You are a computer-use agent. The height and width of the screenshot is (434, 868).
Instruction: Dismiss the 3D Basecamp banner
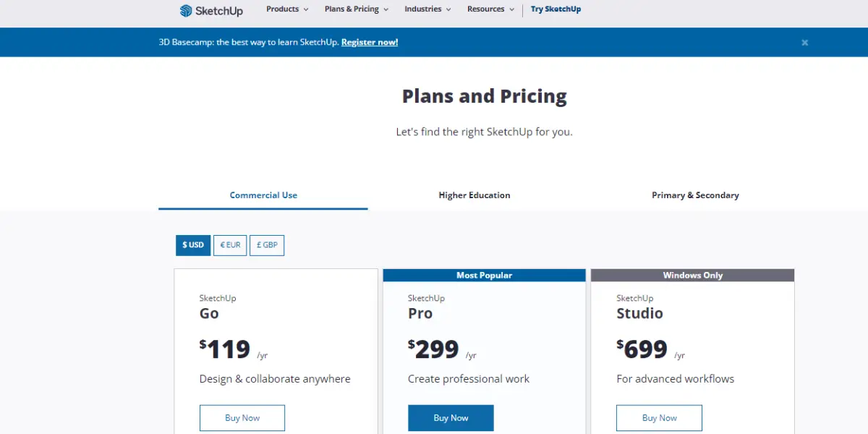click(x=804, y=43)
